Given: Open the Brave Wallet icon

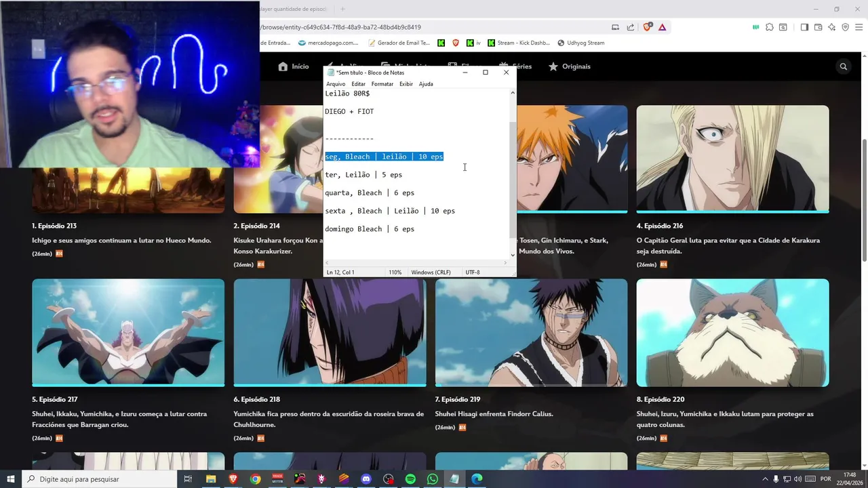Looking at the screenshot, I should tap(818, 27).
